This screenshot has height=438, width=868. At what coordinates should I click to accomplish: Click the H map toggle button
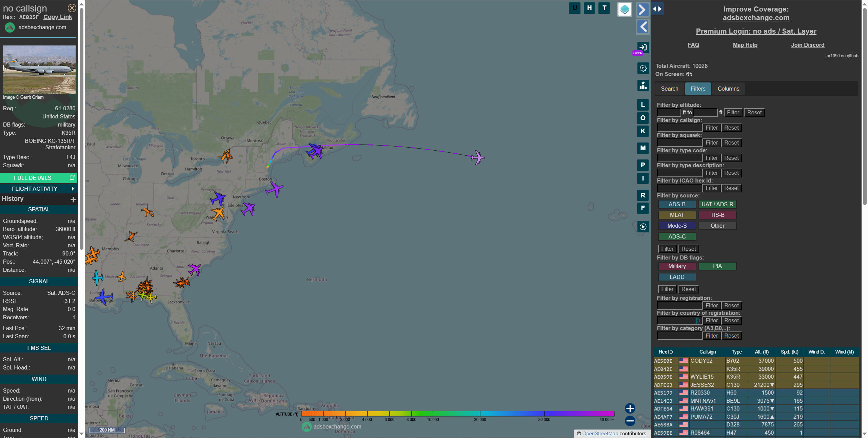[590, 8]
